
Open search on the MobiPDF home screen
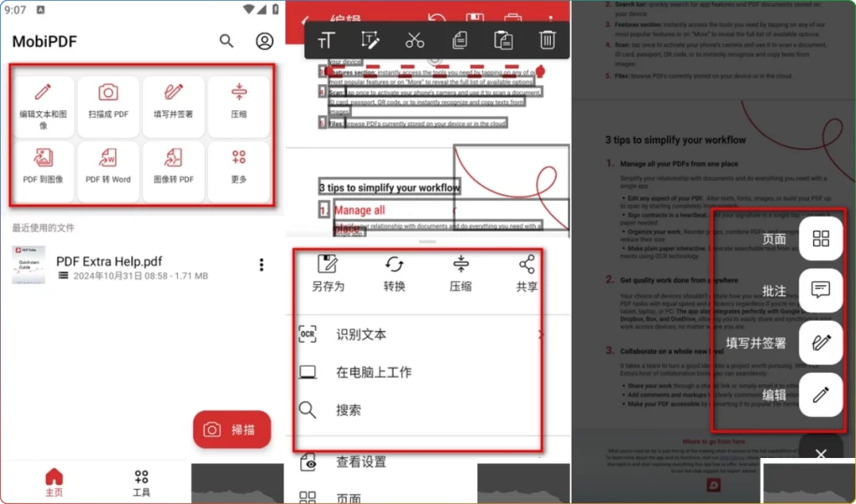click(226, 41)
